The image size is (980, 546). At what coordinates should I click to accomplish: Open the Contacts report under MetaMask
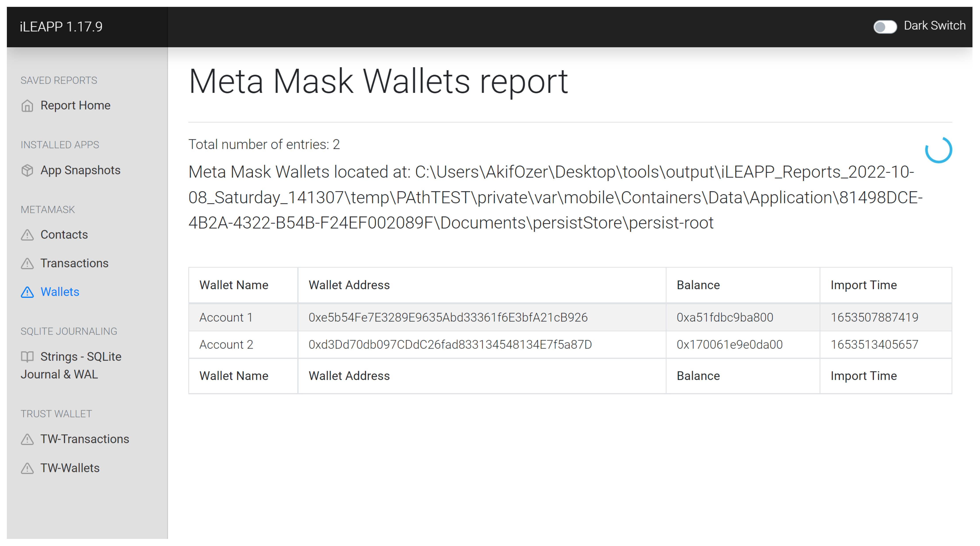64,235
